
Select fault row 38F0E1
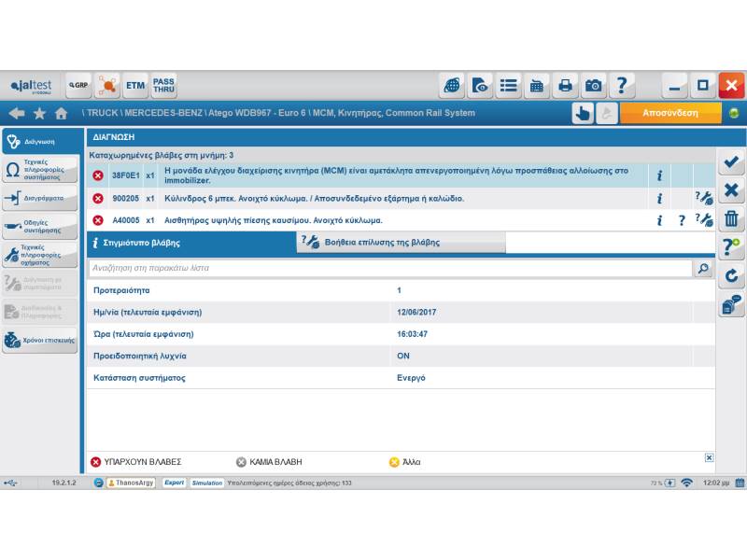[x=373, y=175]
